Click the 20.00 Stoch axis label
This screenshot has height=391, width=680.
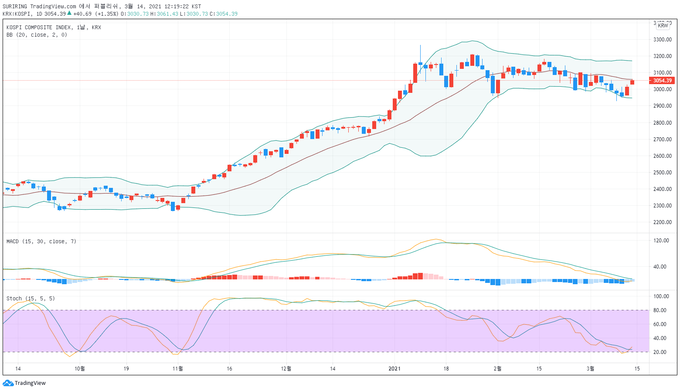[x=660, y=352]
